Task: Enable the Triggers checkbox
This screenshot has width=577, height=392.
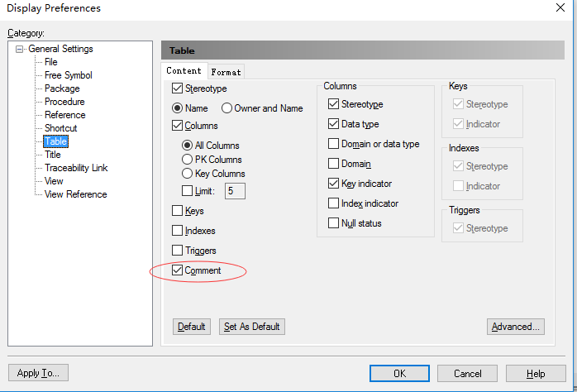Action: pos(177,251)
